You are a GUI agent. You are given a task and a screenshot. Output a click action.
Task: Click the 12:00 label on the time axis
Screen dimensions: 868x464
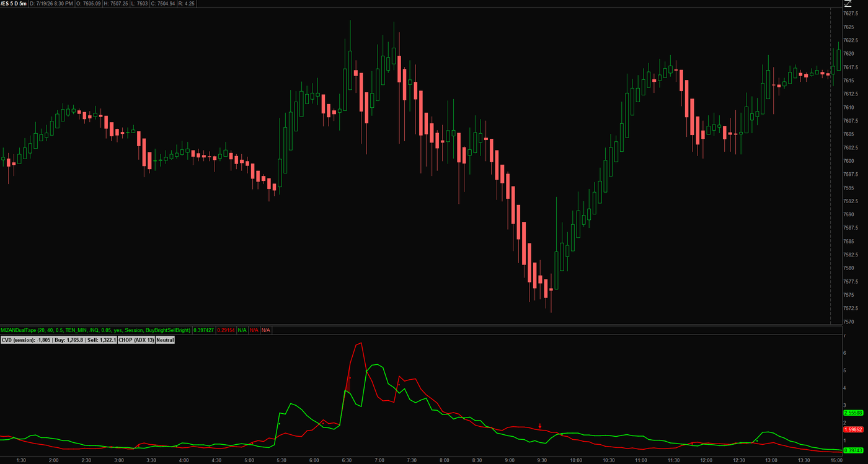[706, 460]
